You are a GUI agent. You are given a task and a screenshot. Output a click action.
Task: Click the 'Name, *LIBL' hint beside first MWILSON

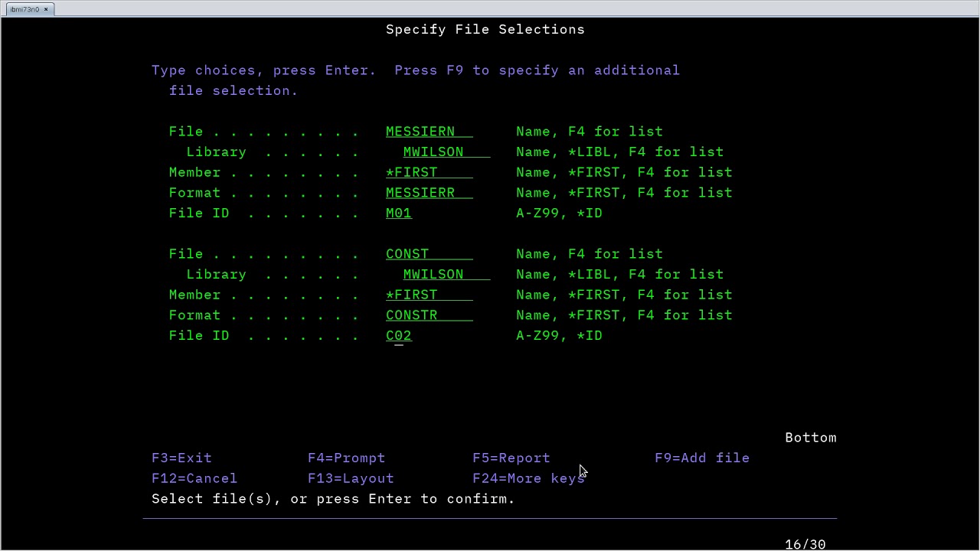(x=619, y=152)
